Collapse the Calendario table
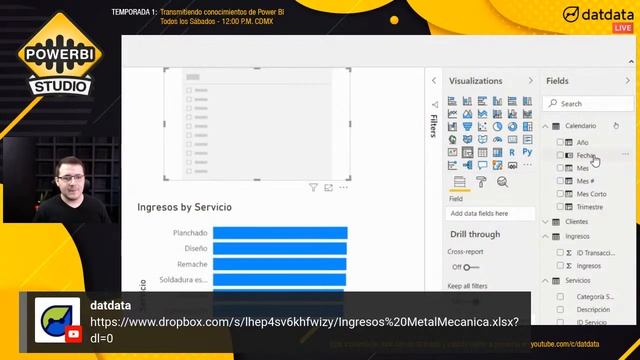 coord(546,126)
